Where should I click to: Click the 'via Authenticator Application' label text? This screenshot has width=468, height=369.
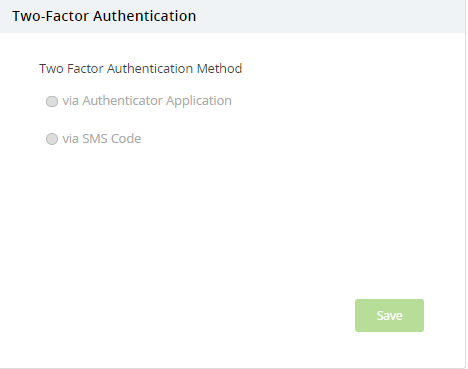pos(147,101)
